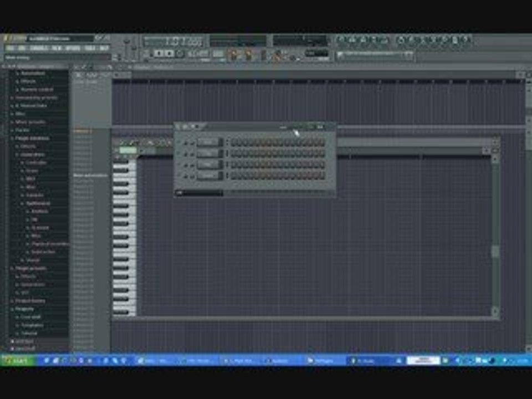Click the transport Record button
The image size is (532, 399).
click(180, 53)
